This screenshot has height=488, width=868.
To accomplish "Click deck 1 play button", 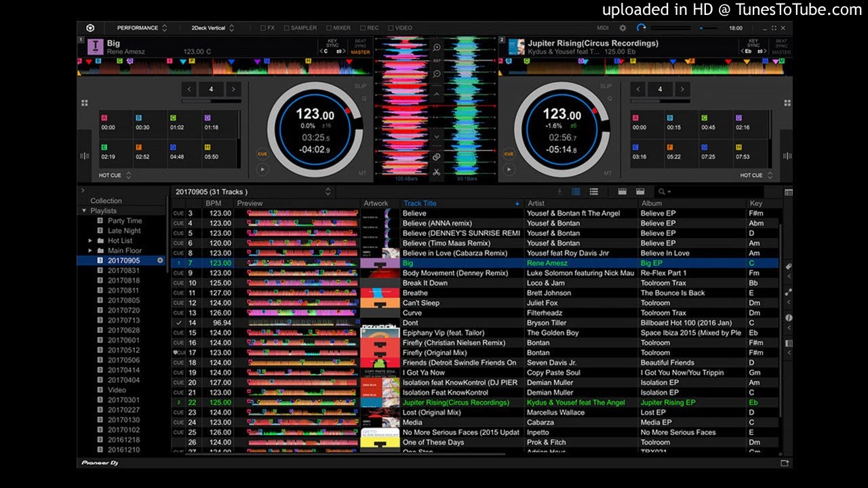I will (x=262, y=169).
